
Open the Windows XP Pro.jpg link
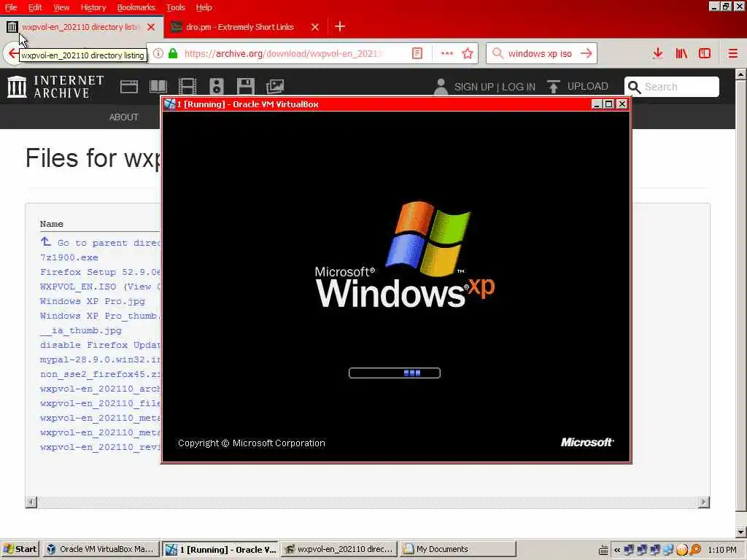(x=93, y=301)
